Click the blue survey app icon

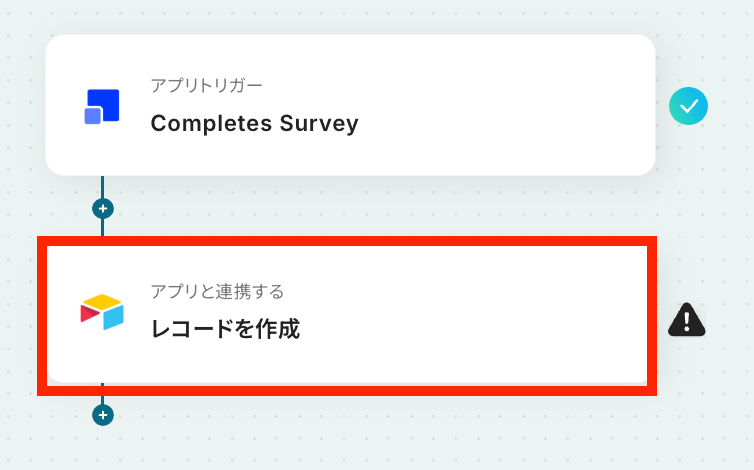(102, 106)
